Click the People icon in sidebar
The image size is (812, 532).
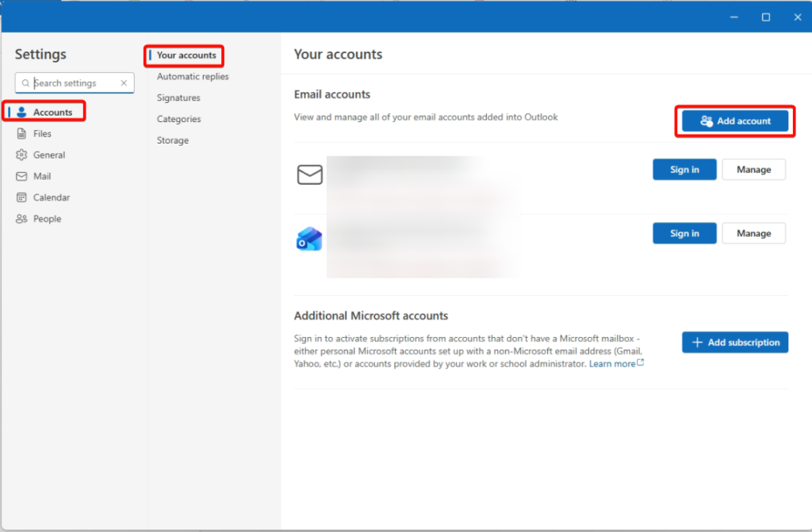[x=22, y=219]
